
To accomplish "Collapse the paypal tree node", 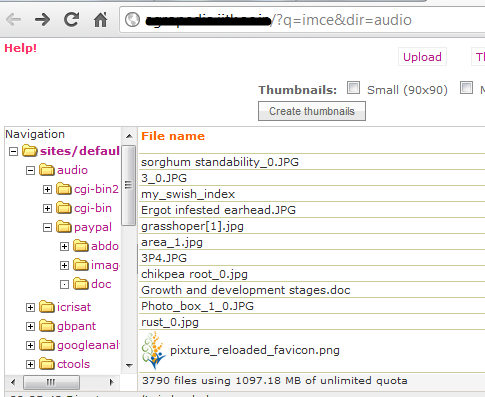I will [x=47, y=228].
